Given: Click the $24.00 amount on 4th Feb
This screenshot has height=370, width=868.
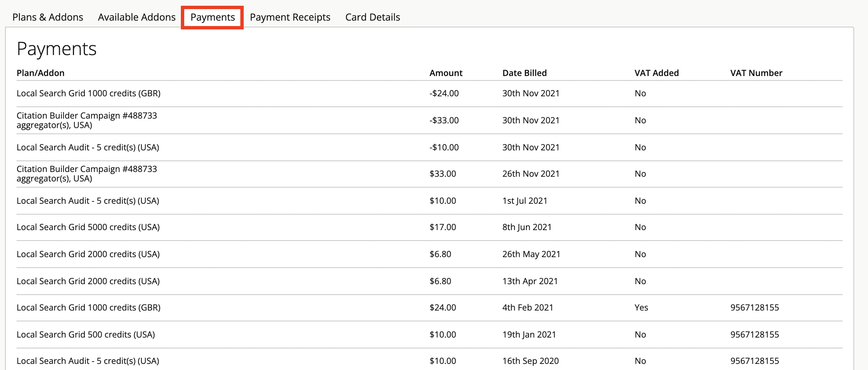Looking at the screenshot, I should click(443, 307).
